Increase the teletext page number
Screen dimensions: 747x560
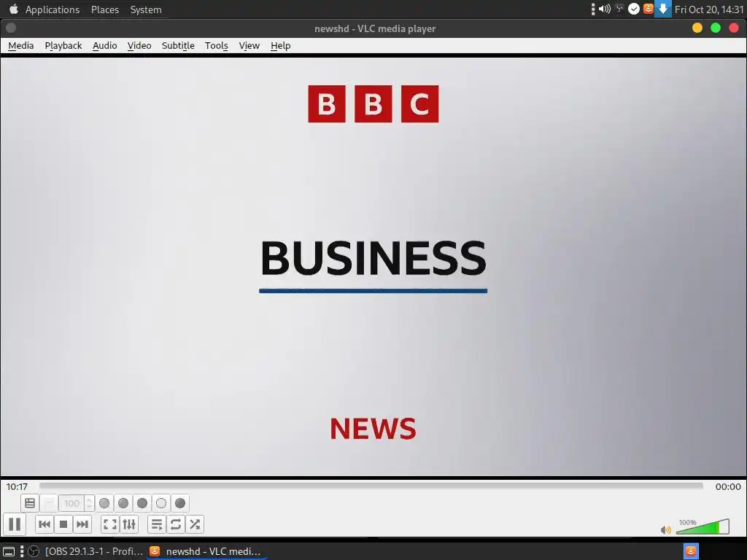point(89,499)
